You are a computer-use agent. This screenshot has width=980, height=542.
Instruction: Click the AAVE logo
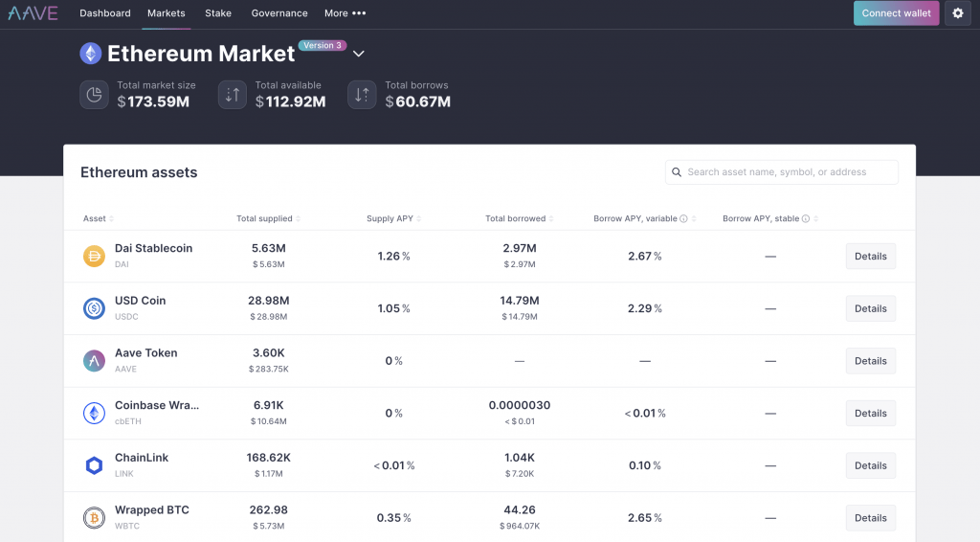(33, 13)
